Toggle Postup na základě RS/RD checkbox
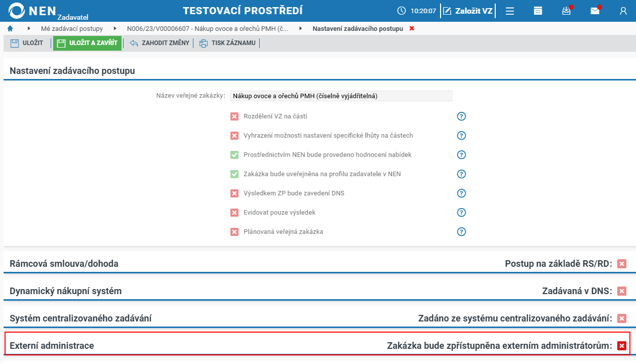Viewport: 636px width, 364px height. [x=622, y=264]
